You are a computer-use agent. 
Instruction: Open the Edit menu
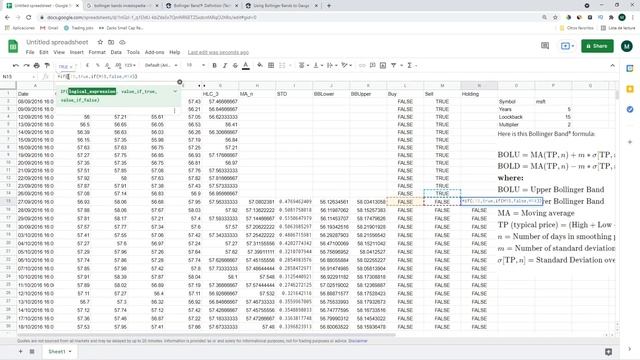click(44, 52)
